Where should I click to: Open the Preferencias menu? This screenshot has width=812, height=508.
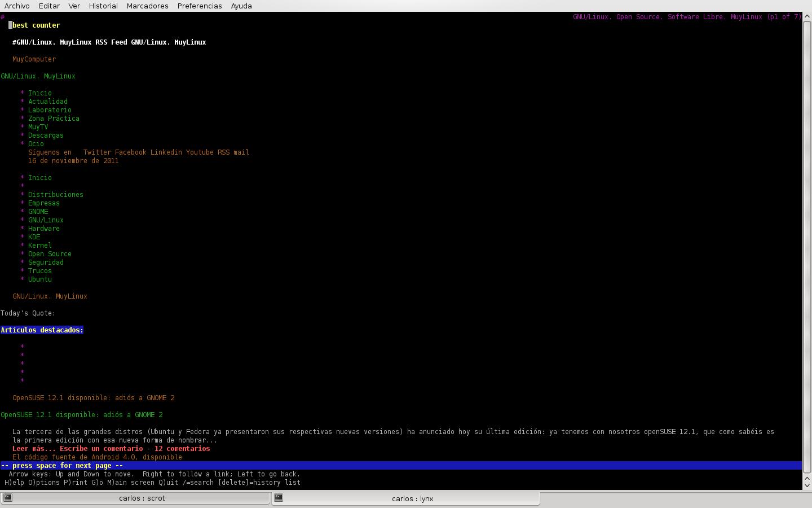pyautogui.click(x=200, y=6)
